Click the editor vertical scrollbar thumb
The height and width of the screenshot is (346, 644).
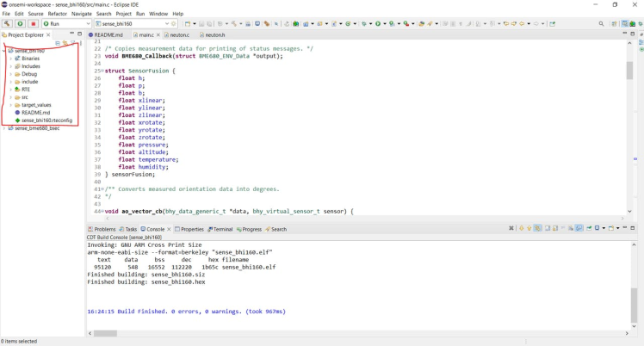[x=630, y=71]
